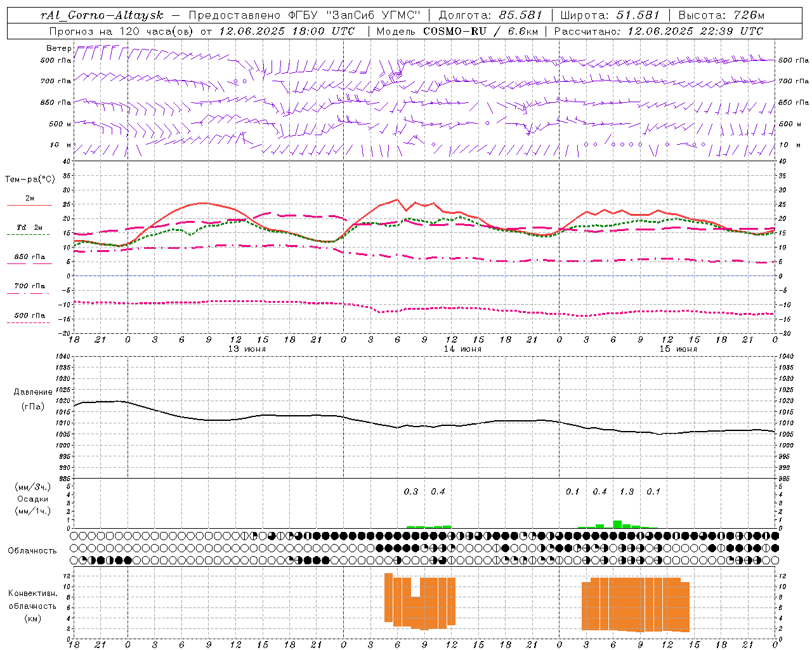Click the 0.3 precipitation value

click(x=411, y=491)
